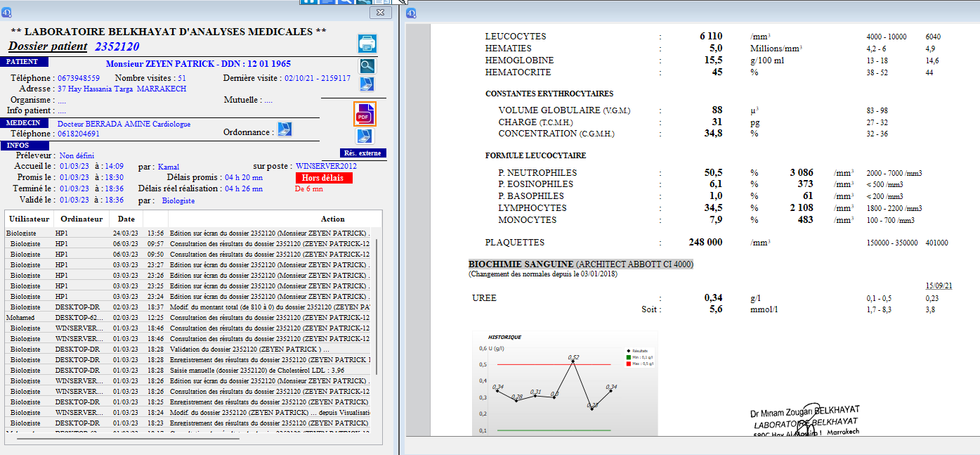Image resolution: width=980 pixels, height=455 pixels.
Task: Click the scanner icon under the PDF button
Action: point(364,136)
